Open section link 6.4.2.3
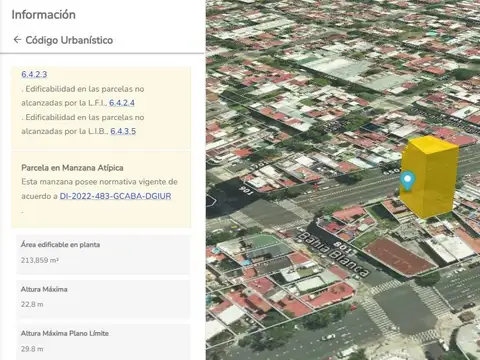 tap(34, 74)
